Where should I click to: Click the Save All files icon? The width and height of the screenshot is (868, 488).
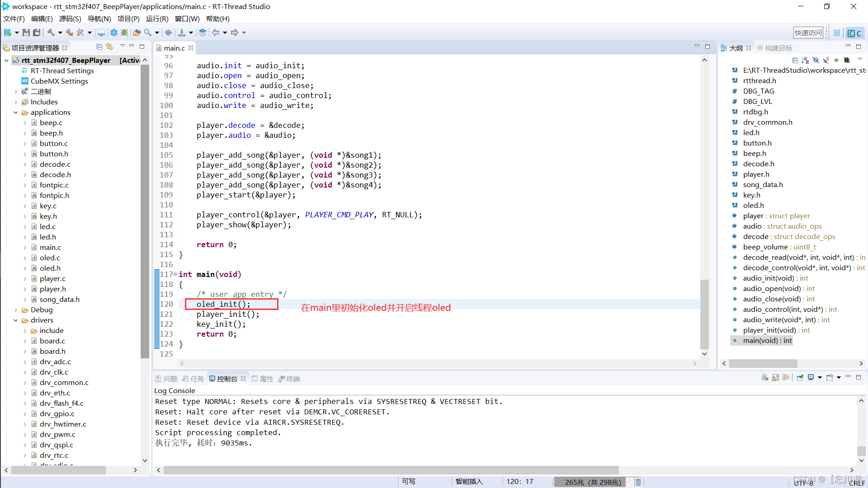point(36,33)
